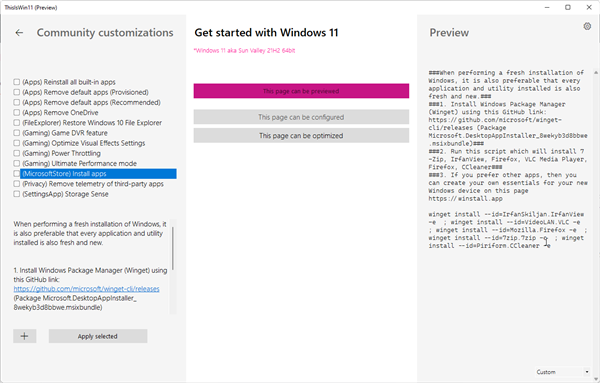
Task: Open settings via the gear icon
Action: click(x=587, y=26)
